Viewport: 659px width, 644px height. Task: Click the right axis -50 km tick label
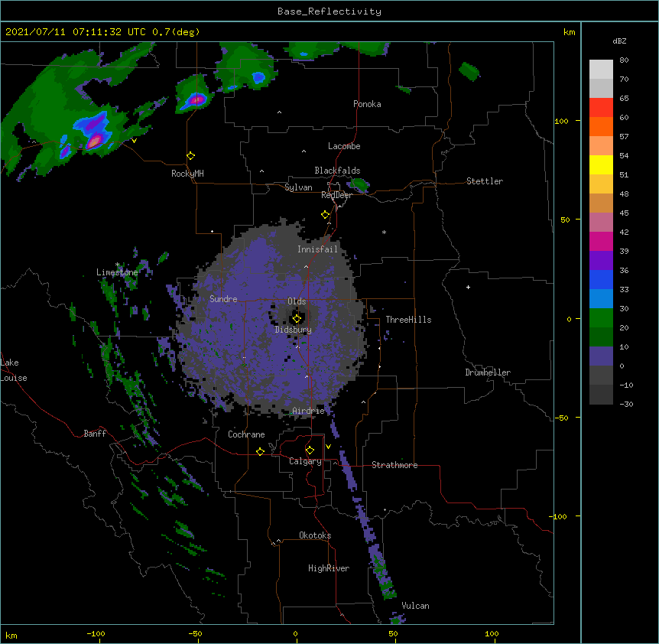[x=561, y=418]
